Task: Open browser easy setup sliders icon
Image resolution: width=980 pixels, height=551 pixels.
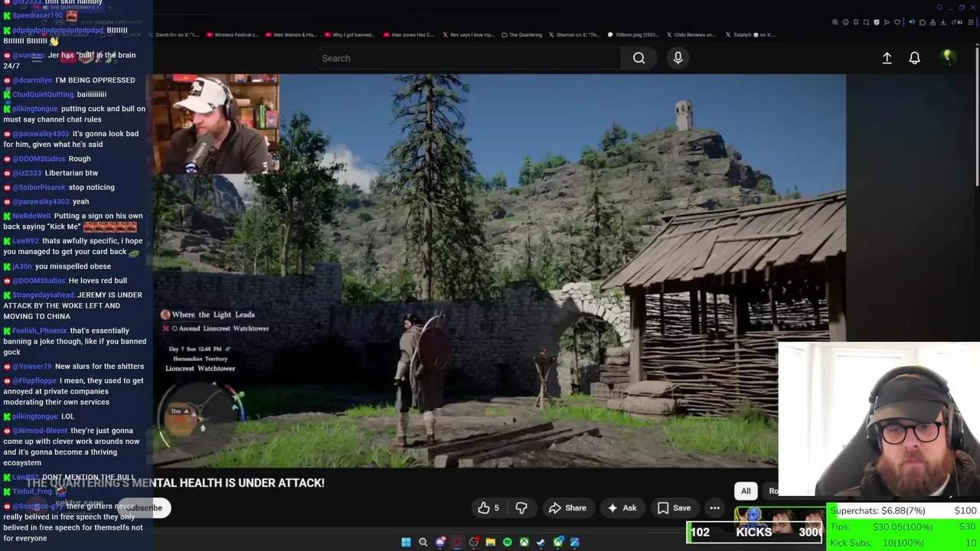Action: pyautogui.click(x=971, y=23)
